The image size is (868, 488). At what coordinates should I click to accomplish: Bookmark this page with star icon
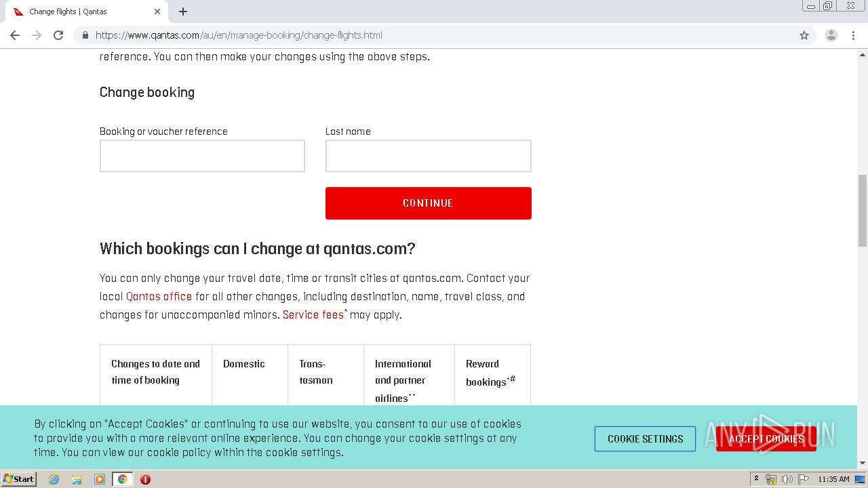[x=804, y=35]
